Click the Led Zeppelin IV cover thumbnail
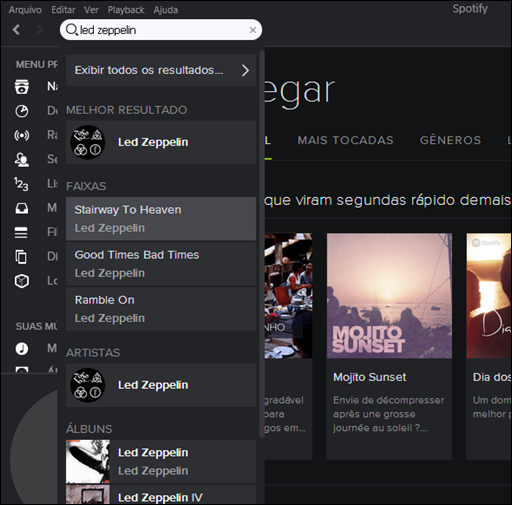The image size is (512, 505). click(88, 495)
